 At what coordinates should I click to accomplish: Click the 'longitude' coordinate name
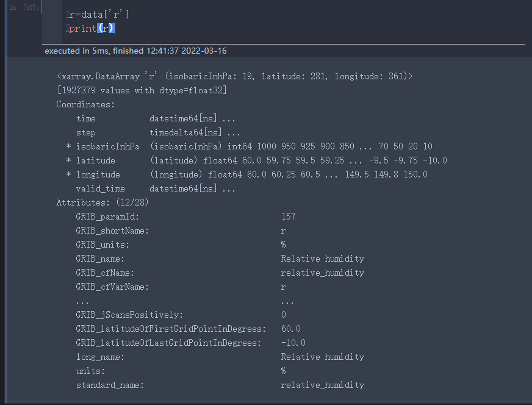coord(98,174)
